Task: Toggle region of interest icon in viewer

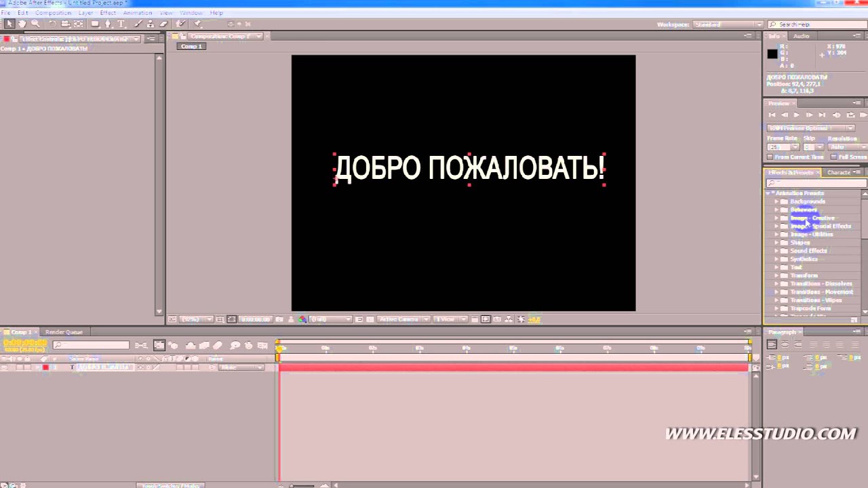Action: pos(359,319)
